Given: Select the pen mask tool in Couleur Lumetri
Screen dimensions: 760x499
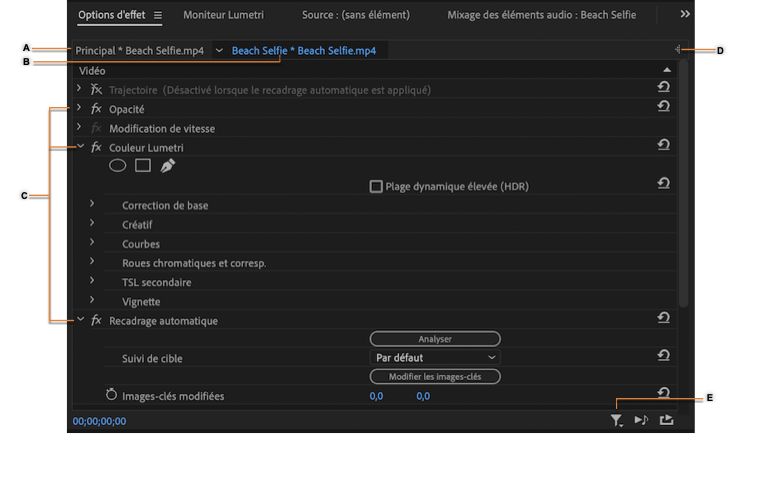Looking at the screenshot, I should tap(168, 166).
